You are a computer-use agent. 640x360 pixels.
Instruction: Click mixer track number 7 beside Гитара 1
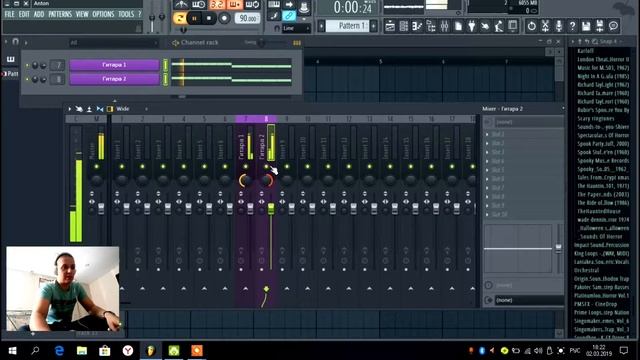tap(58, 65)
